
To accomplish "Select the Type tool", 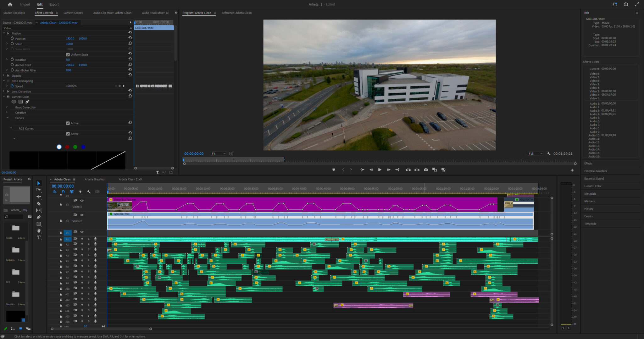I will (39, 238).
